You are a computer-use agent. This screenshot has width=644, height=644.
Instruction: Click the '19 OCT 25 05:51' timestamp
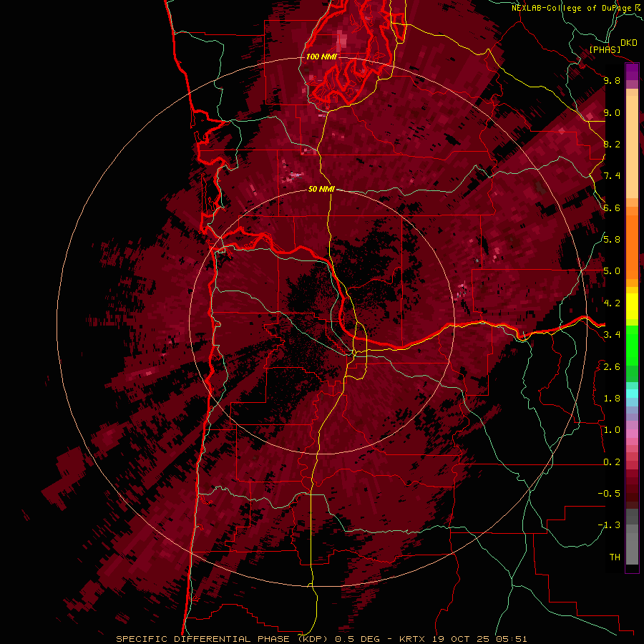[x=479, y=639]
